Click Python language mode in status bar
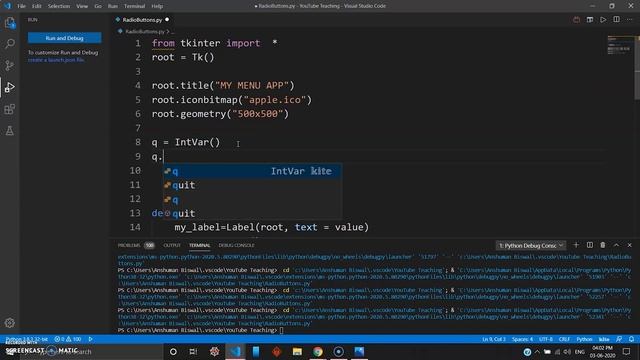 tap(584, 339)
